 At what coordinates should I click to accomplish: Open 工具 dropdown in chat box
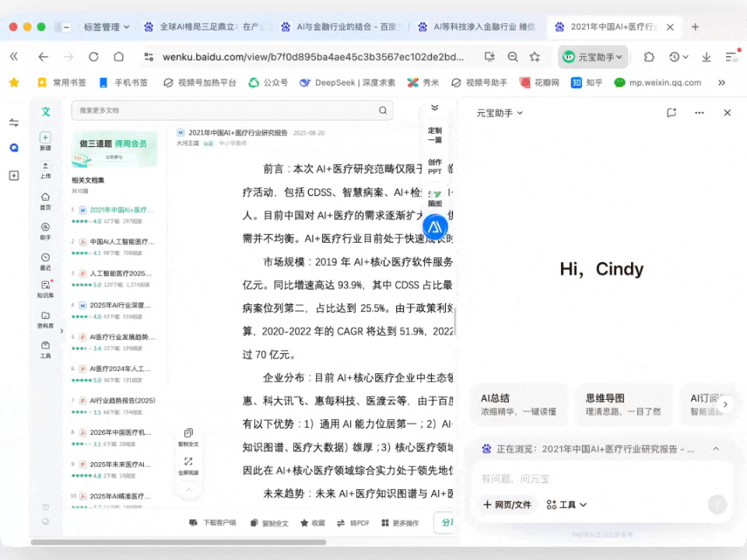(x=566, y=505)
